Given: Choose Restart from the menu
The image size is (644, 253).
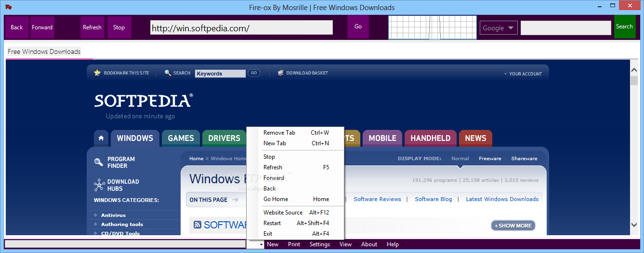Looking at the screenshot, I should click(295, 223).
